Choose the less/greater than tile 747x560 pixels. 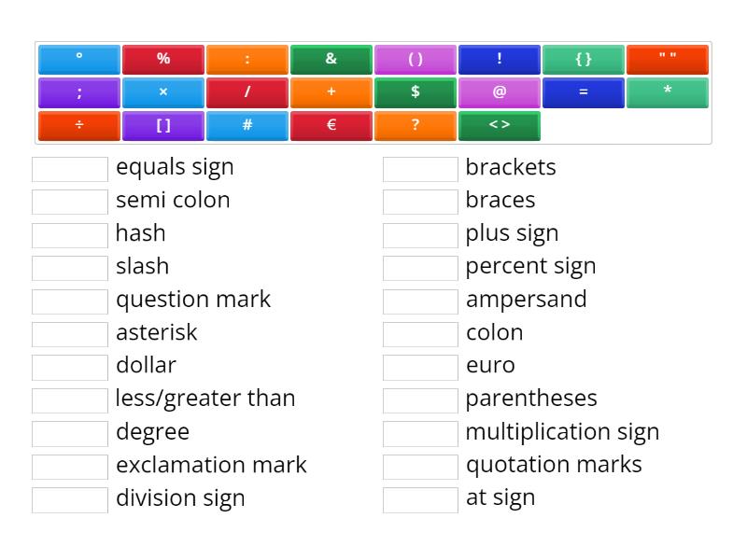(500, 126)
